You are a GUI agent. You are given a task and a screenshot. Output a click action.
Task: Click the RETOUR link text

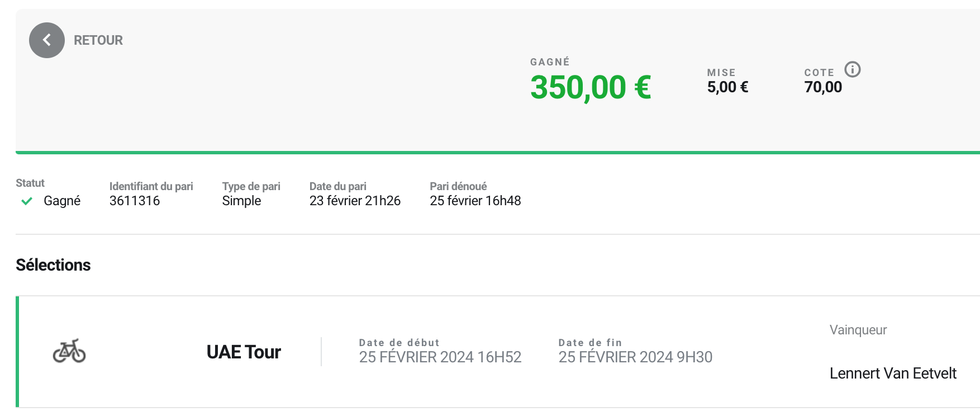pyautogui.click(x=98, y=40)
